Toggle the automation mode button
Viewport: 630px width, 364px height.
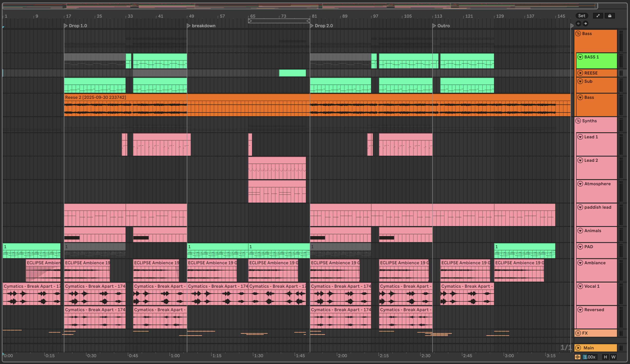click(598, 16)
